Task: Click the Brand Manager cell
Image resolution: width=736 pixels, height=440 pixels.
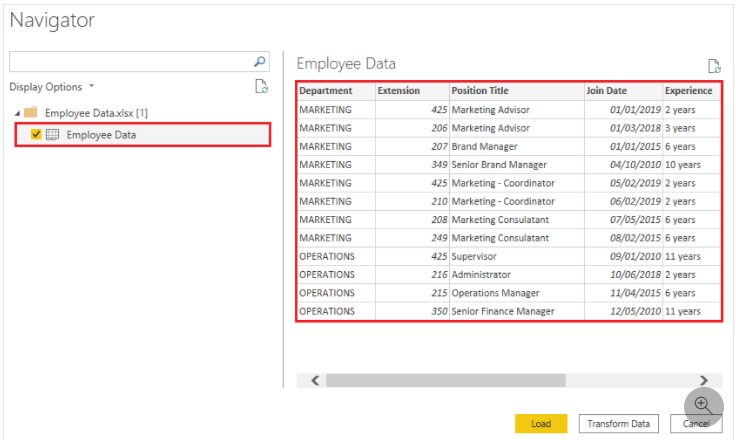Action: pos(517,147)
